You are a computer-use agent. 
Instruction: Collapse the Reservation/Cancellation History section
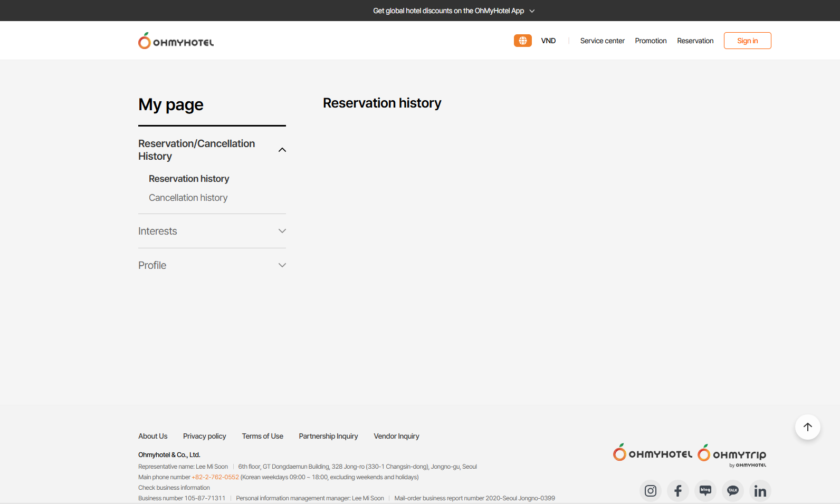[x=282, y=150]
